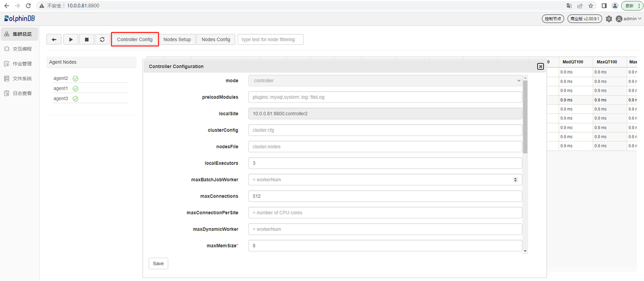
Task: Toggle agent2 node status check
Action: [75, 78]
